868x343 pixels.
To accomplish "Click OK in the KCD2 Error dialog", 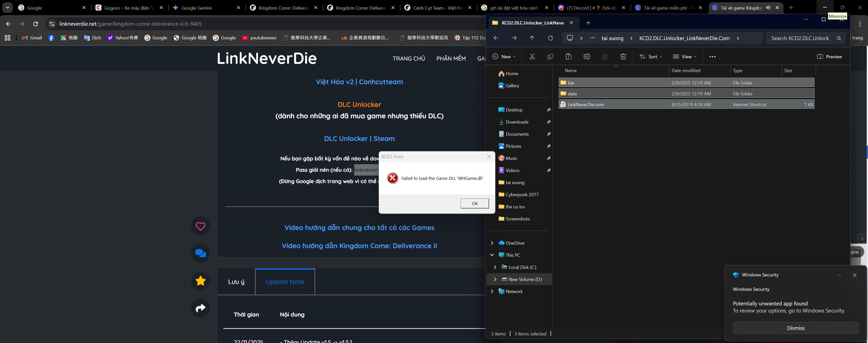I will point(475,203).
